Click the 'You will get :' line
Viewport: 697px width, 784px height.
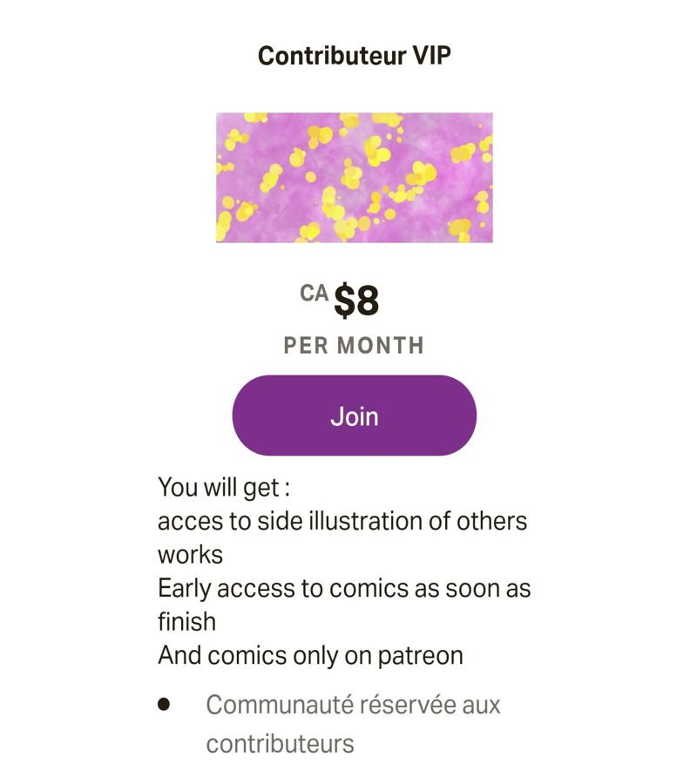223,488
